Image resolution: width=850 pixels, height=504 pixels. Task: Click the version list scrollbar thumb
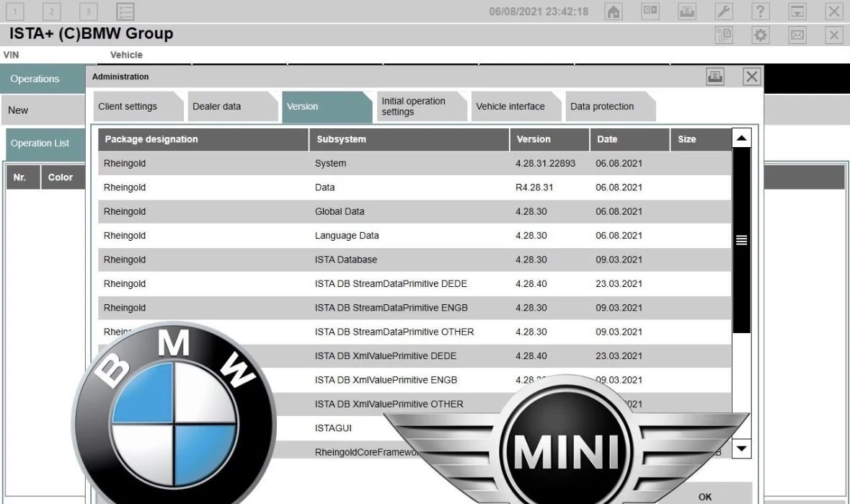click(x=741, y=240)
